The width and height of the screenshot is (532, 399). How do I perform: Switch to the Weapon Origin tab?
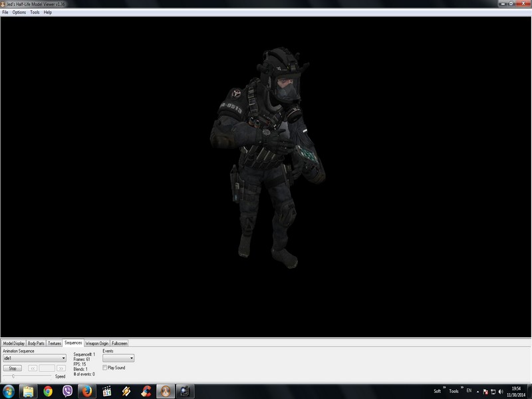click(x=96, y=343)
